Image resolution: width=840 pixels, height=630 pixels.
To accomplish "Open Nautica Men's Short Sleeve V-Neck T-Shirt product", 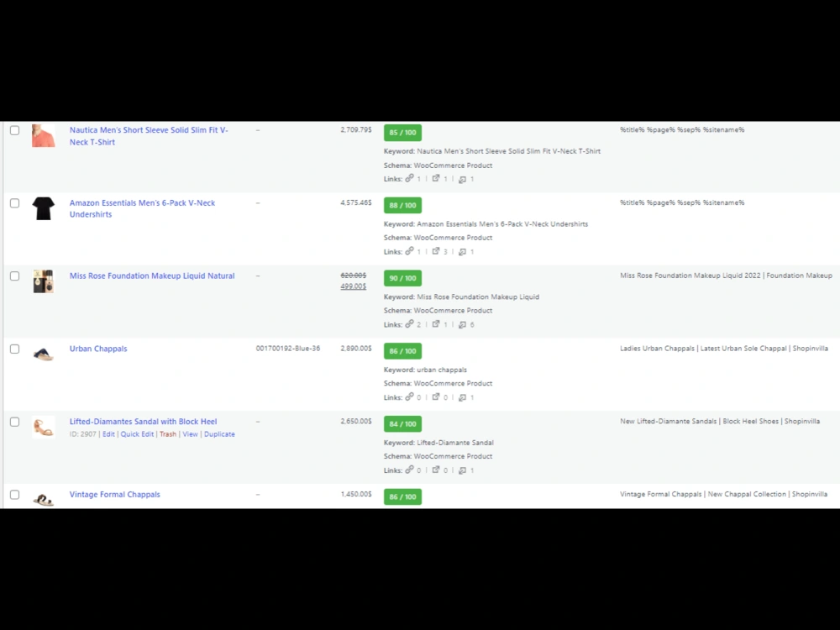I will click(149, 136).
